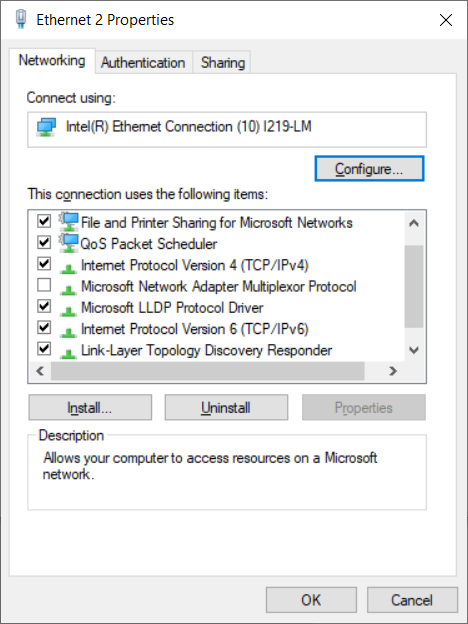Click the Uninstall button

pyautogui.click(x=226, y=408)
